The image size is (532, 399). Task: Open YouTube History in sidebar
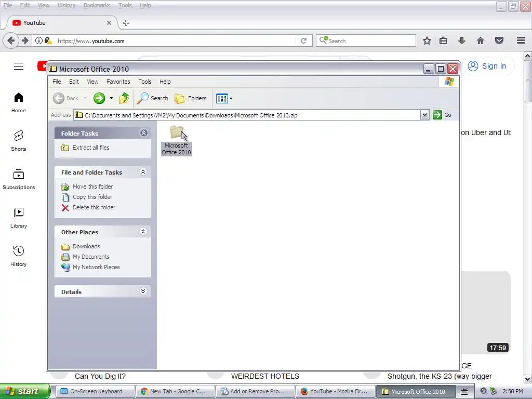19,257
